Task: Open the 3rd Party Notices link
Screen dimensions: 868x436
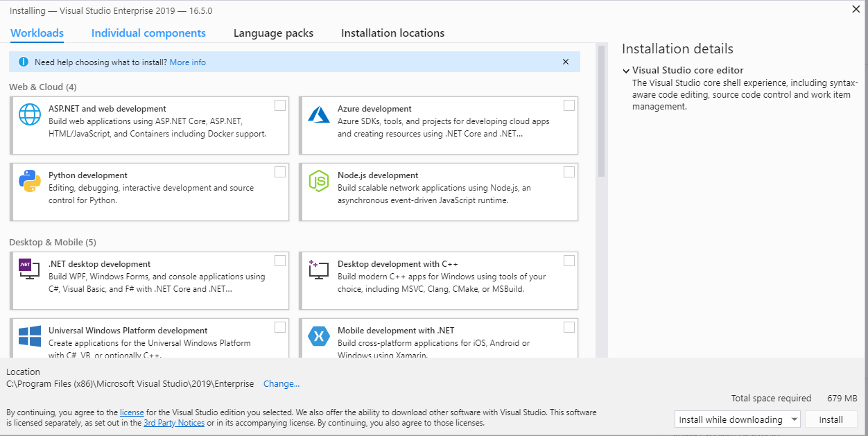Action: pyautogui.click(x=174, y=423)
